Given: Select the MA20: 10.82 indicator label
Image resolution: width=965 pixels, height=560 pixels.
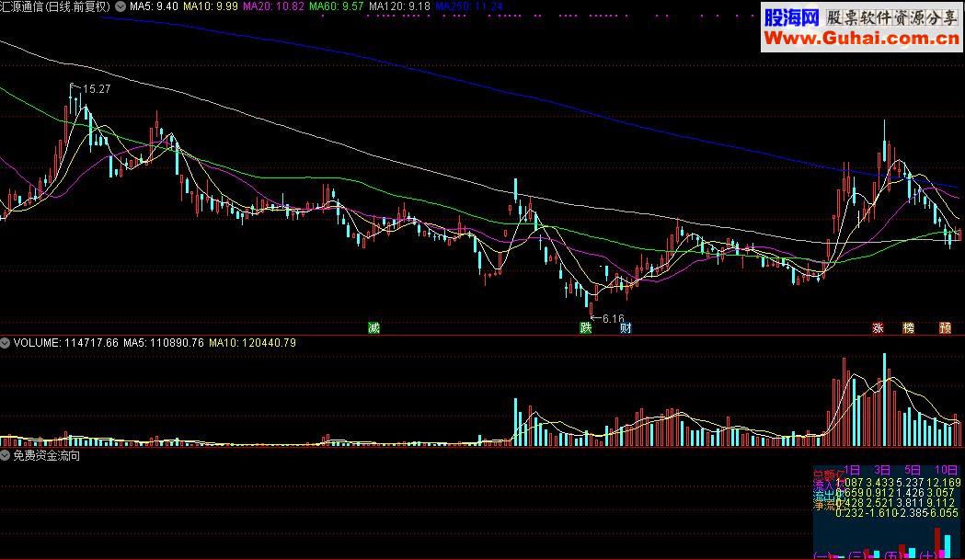Looking at the screenshot, I should (273, 6).
